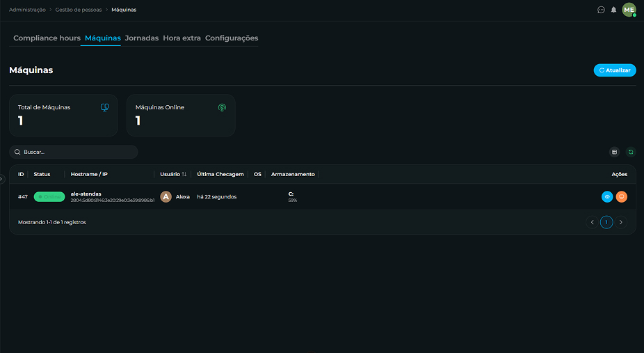
Task: Open the notifications bell
Action: (x=613, y=10)
